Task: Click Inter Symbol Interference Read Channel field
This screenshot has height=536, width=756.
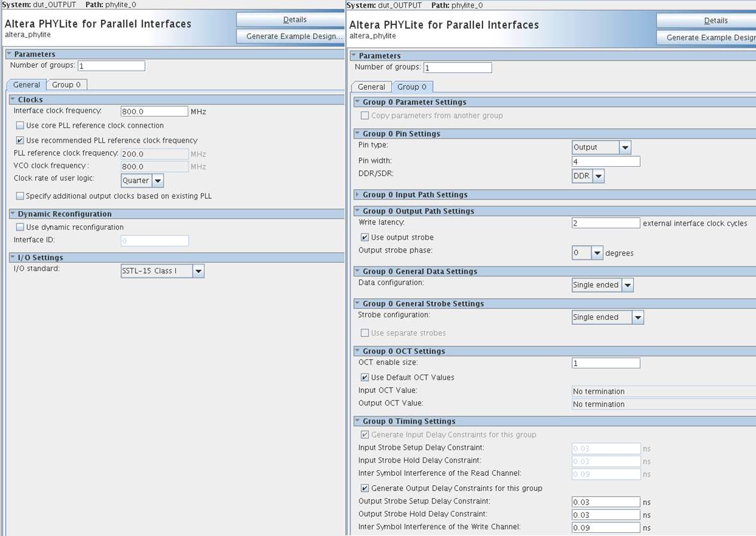Action: [606, 474]
